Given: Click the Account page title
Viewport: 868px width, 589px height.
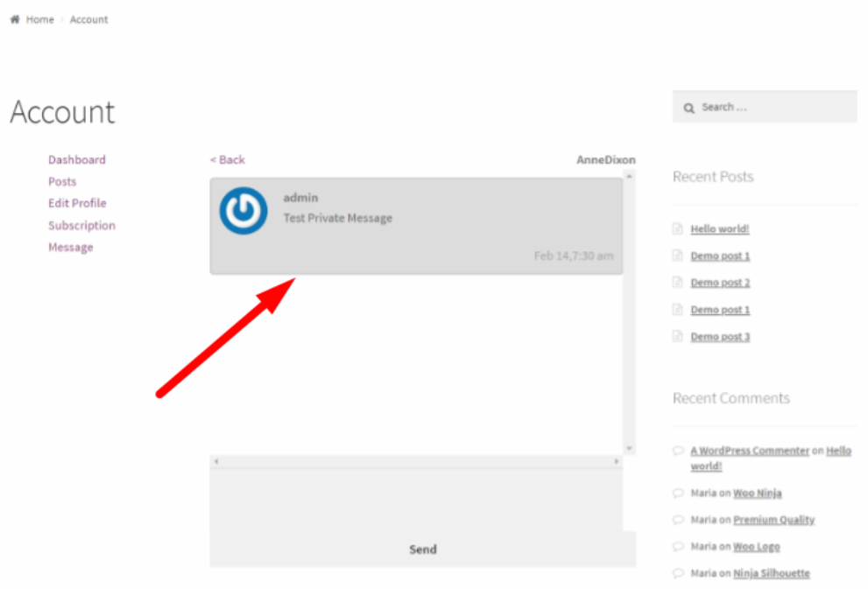Looking at the screenshot, I should [62, 112].
